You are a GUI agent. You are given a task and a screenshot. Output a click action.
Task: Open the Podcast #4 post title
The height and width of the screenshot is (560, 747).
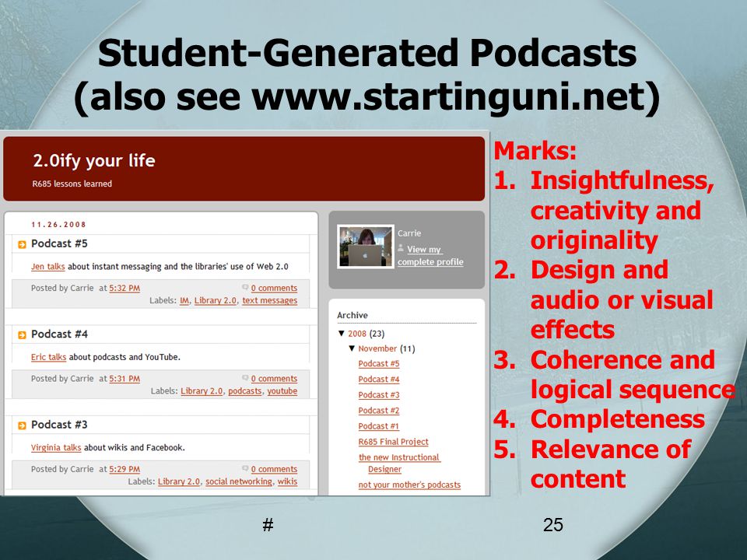[59, 334]
